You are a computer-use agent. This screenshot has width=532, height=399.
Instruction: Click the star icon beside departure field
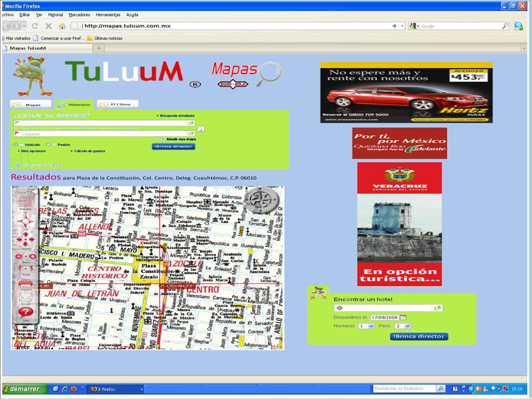coord(191,123)
